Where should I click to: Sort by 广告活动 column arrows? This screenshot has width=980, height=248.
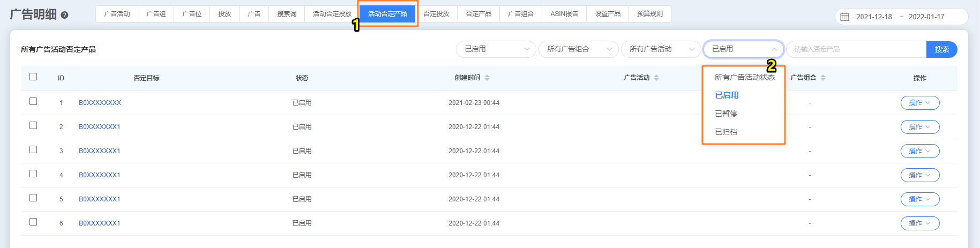tap(656, 78)
